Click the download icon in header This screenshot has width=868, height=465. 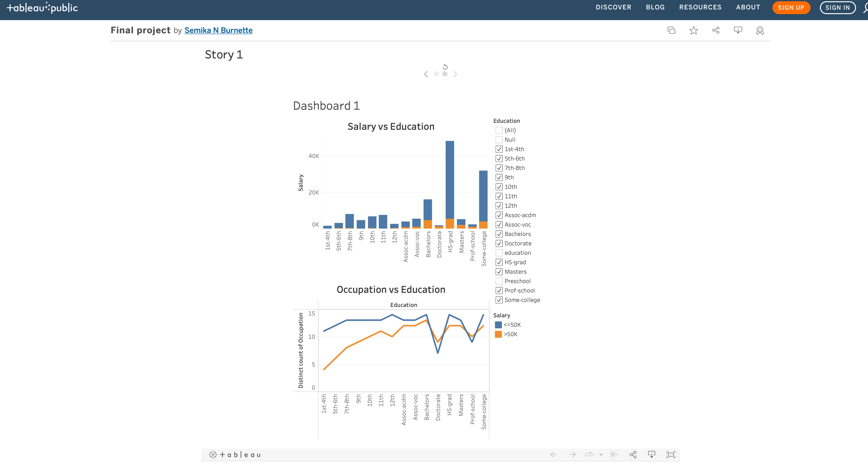tap(738, 30)
